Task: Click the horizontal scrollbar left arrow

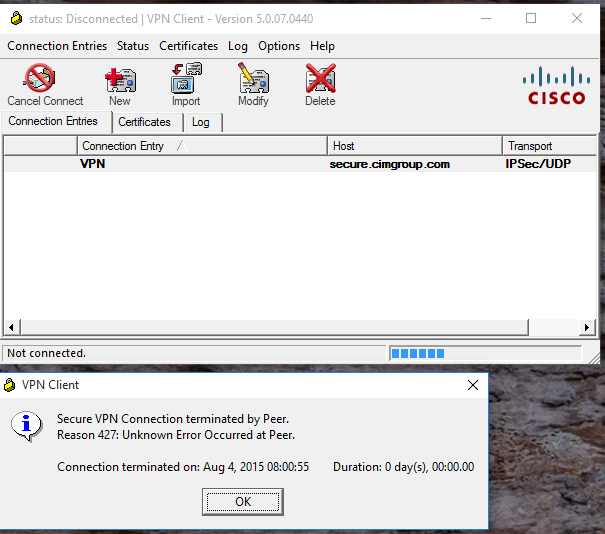Action: pos(11,327)
